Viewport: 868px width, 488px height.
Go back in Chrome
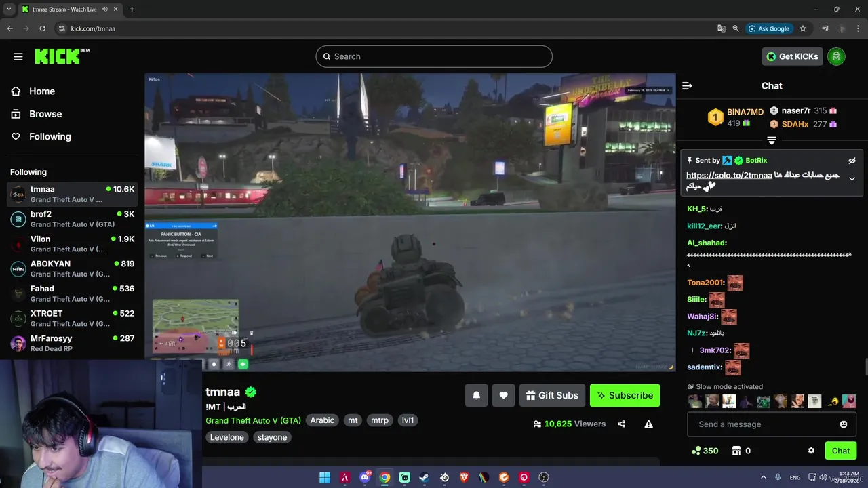(10, 28)
